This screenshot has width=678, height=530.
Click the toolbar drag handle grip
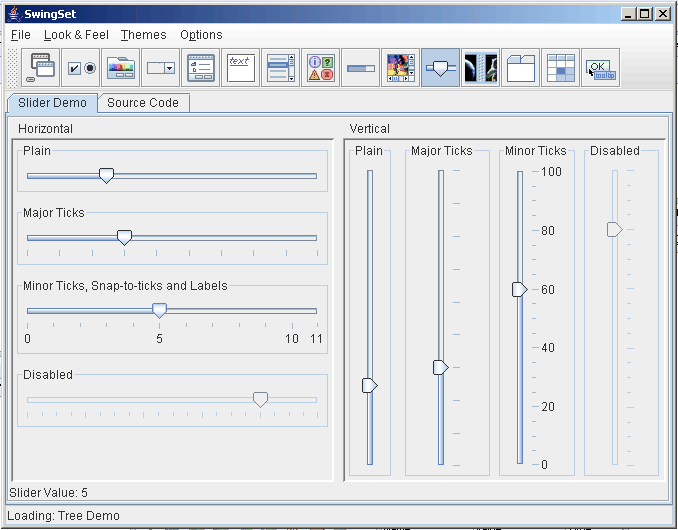pyautogui.click(x=13, y=68)
